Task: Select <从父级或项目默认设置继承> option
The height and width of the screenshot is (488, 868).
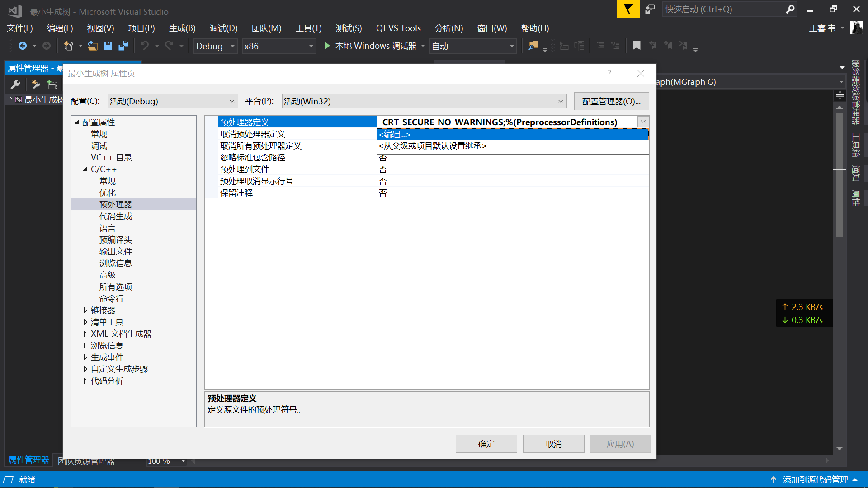Action: [513, 146]
